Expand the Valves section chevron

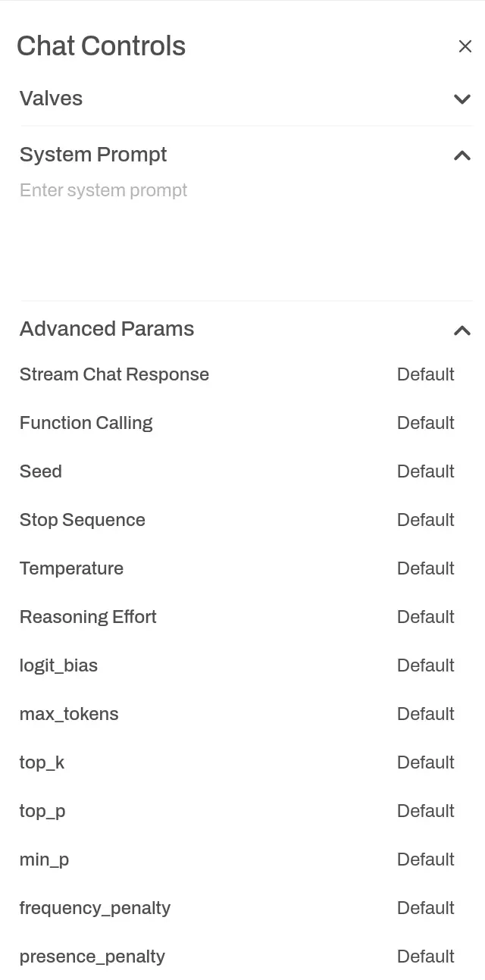click(462, 99)
